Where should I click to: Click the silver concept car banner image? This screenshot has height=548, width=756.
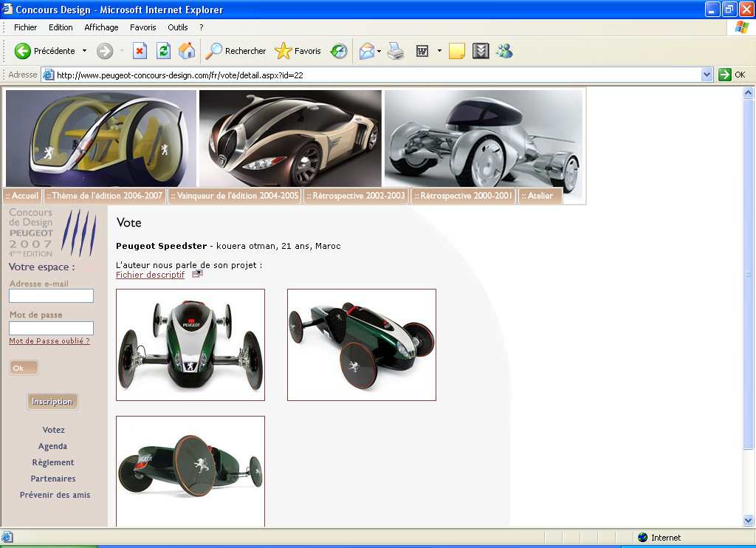pos(484,138)
